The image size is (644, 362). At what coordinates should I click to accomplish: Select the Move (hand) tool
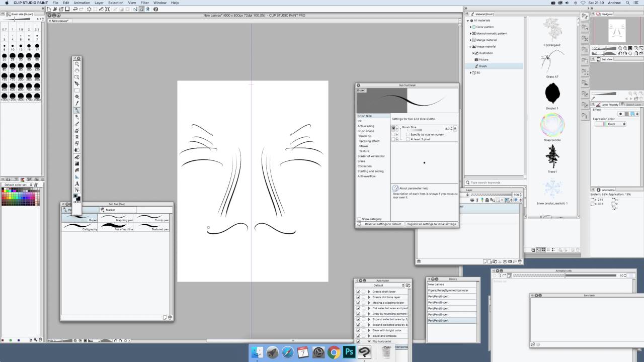77,71
